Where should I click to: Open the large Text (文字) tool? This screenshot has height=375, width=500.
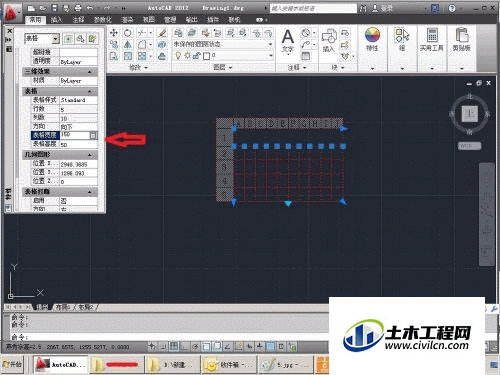[x=288, y=41]
